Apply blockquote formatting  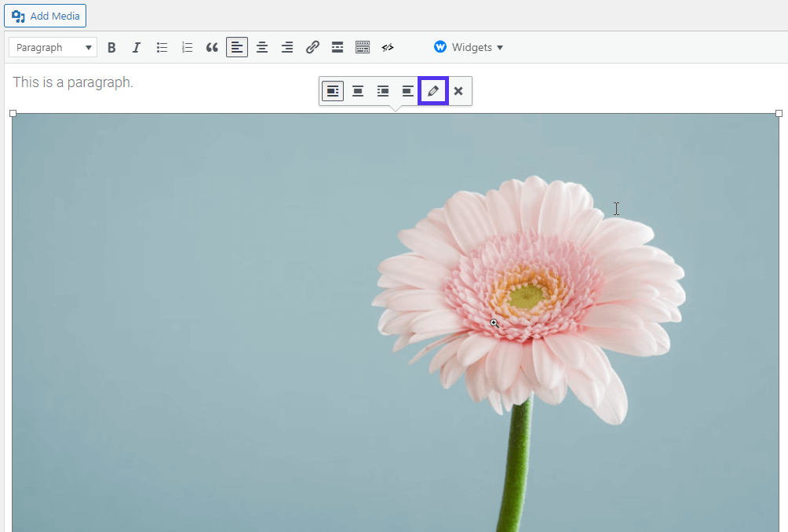pyautogui.click(x=212, y=47)
